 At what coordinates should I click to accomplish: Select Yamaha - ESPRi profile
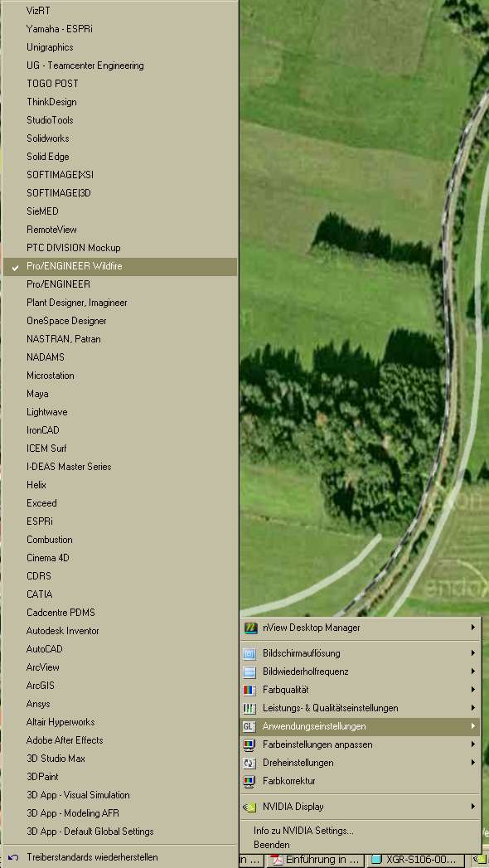tap(120, 29)
